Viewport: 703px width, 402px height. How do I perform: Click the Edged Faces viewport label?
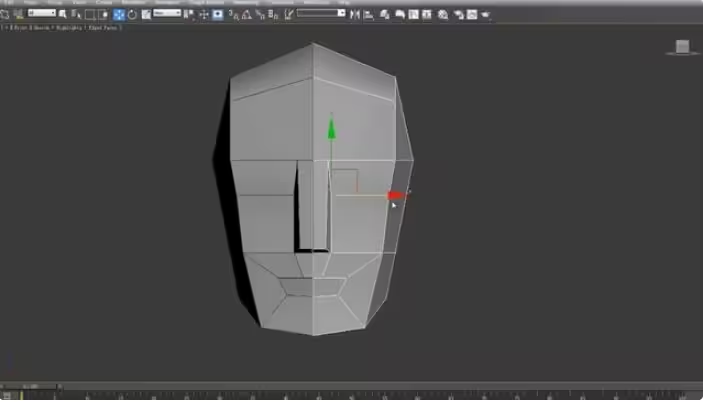click(105, 27)
